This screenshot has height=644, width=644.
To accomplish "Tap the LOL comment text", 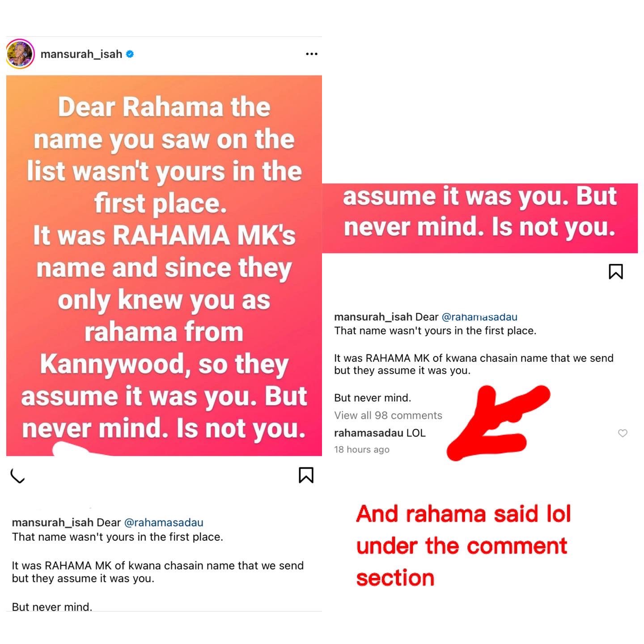I will pyautogui.click(x=416, y=433).
